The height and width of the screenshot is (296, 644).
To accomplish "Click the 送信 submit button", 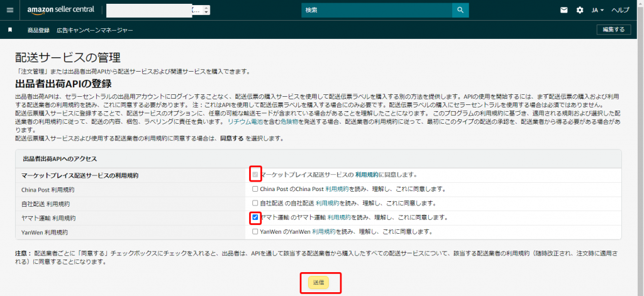I will point(318,283).
